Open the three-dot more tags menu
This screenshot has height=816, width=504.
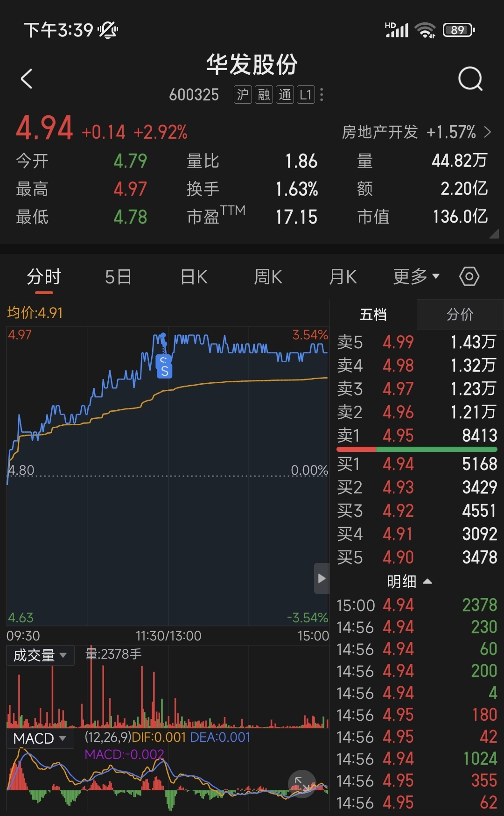pos(322,95)
